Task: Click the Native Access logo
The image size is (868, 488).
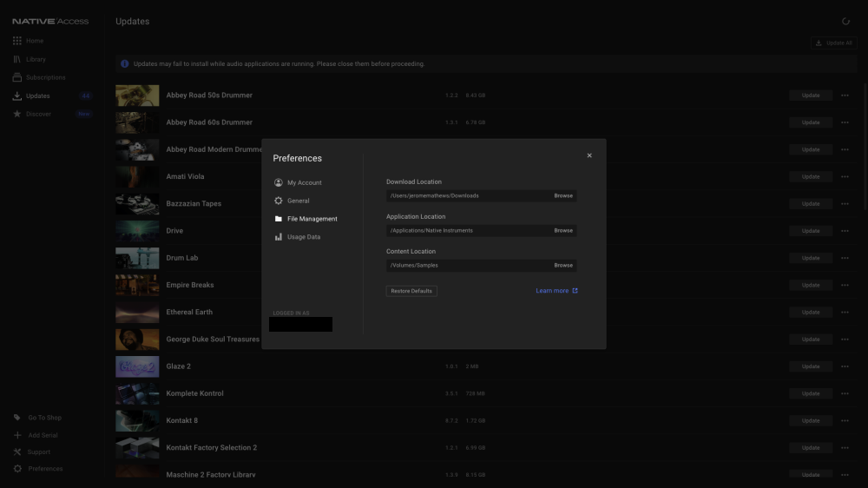Action: (50, 21)
